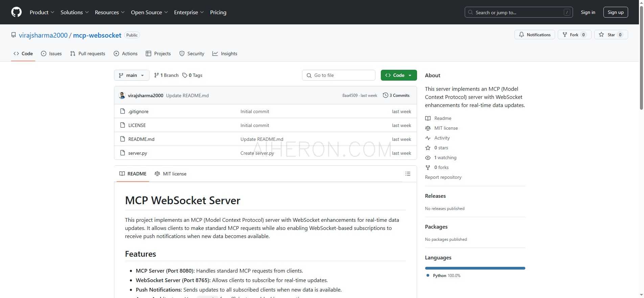Screen dimensions: 644x298
Task: View the 0 Tags link
Action: pyautogui.click(x=192, y=75)
